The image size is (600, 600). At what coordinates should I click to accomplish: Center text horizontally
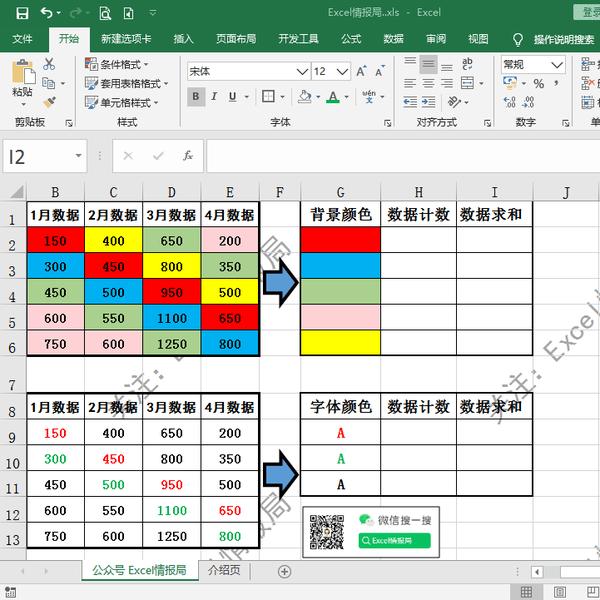[x=428, y=83]
